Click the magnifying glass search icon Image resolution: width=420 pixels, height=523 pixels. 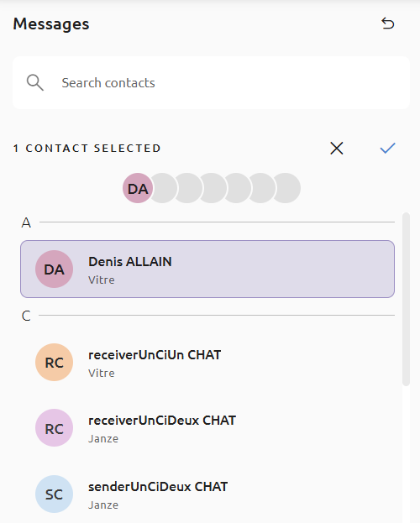point(35,82)
